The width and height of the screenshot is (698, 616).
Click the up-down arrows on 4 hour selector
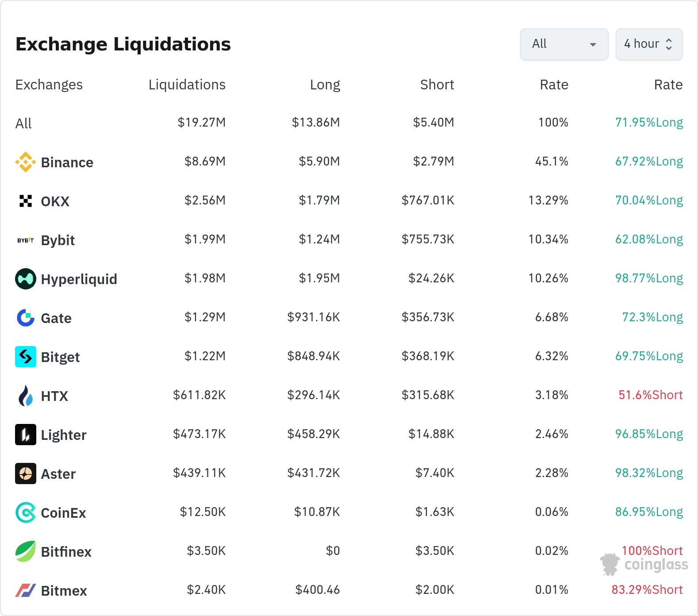[x=669, y=44]
